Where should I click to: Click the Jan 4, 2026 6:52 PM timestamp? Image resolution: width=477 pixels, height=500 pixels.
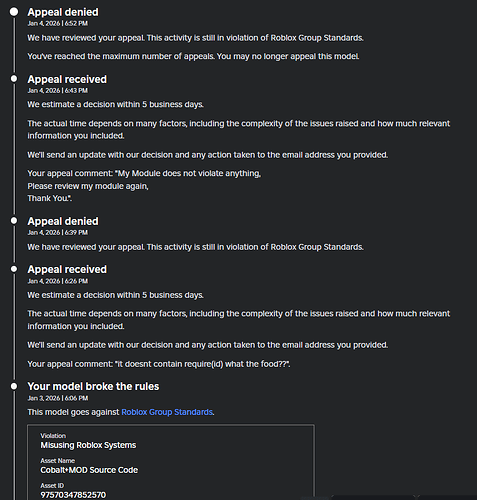tap(58, 23)
